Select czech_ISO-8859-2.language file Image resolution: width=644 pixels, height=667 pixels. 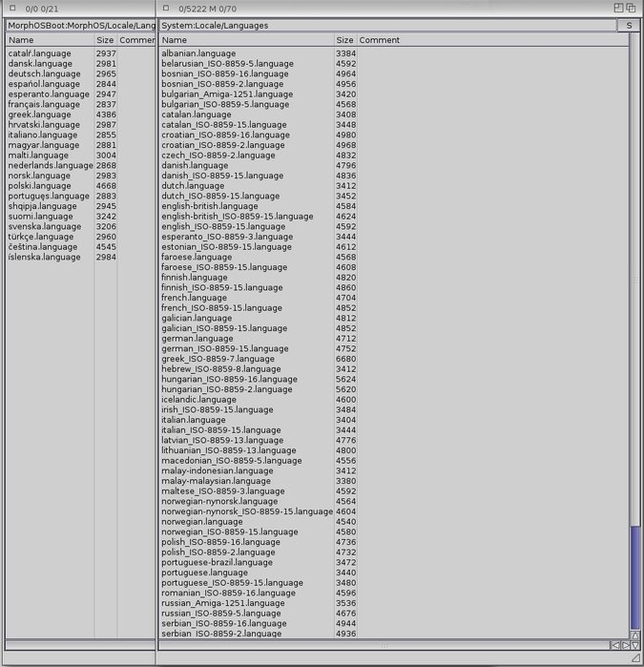[x=218, y=156]
